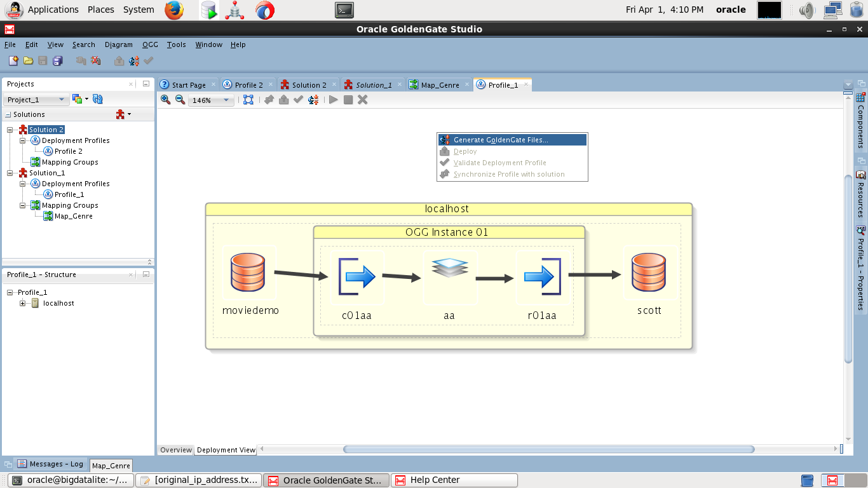
Task: Open the OGG menu
Action: tap(150, 44)
